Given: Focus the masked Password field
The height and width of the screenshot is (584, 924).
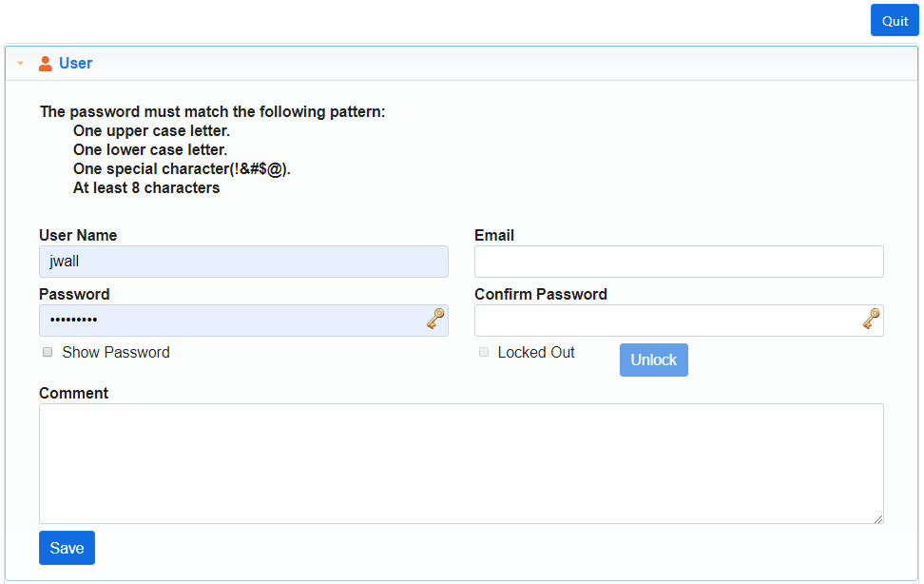Looking at the screenshot, I should (228, 321).
